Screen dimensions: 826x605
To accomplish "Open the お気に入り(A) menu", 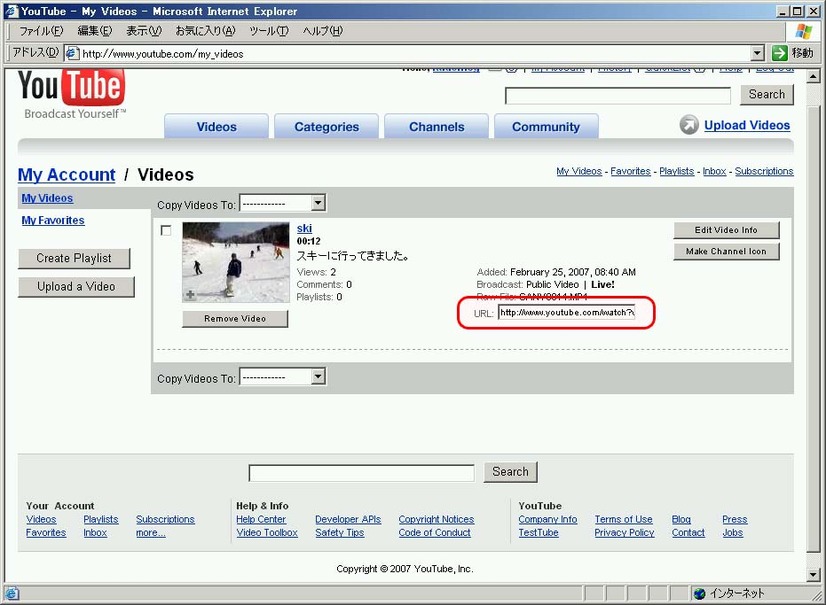I will point(205,31).
